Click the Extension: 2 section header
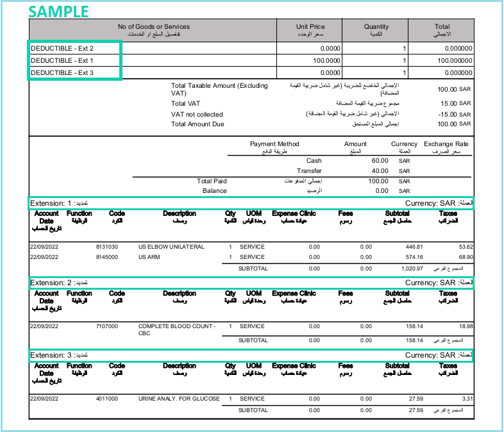The width and height of the screenshot is (504, 432). tap(251, 283)
